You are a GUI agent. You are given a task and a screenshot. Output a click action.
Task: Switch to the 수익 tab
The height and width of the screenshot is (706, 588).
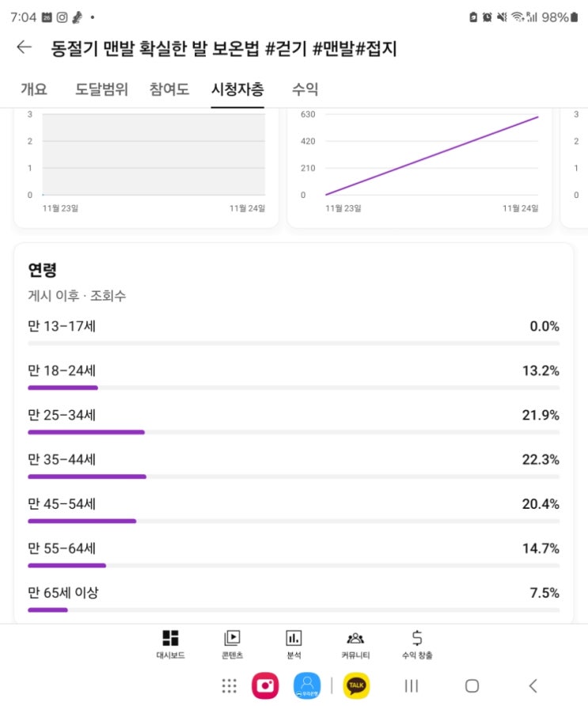coord(305,89)
